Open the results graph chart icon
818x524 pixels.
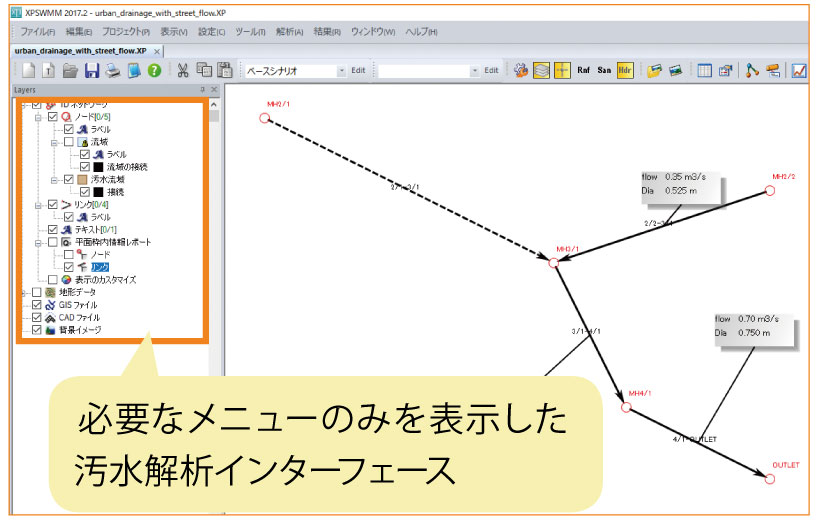799,70
